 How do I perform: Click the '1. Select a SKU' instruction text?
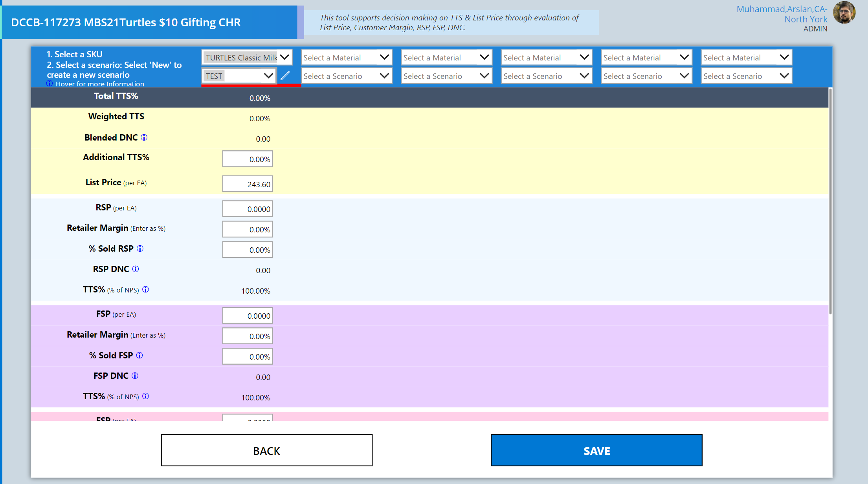(74, 54)
